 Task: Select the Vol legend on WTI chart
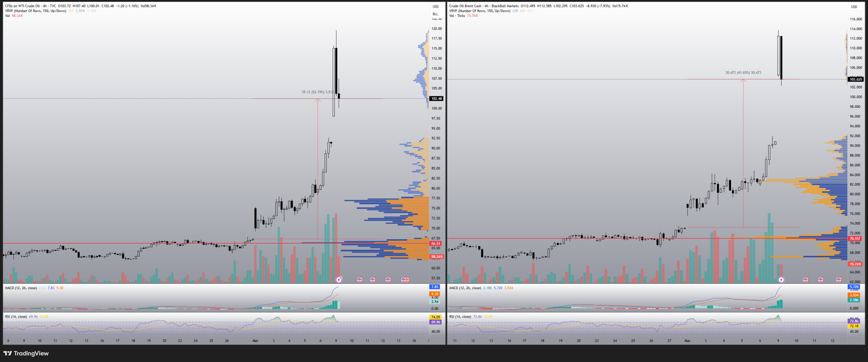pos(7,16)
